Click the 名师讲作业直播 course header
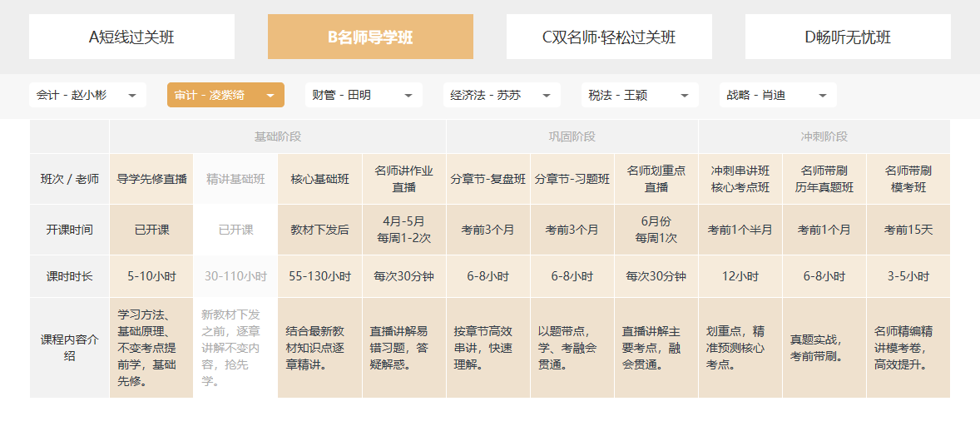Image resolution: width=980 pixels, height=431 pixels. click(x=403, y=179)
